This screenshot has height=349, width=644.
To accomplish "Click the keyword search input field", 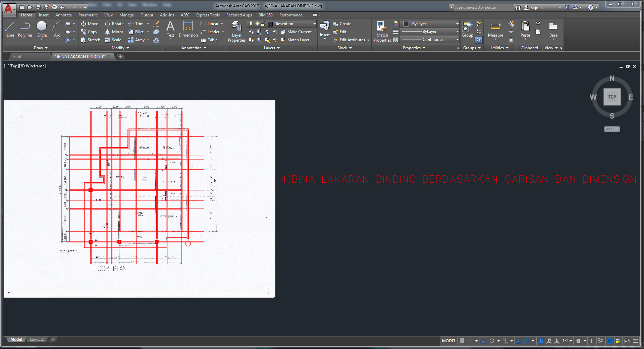I will [x=483, y=7].
